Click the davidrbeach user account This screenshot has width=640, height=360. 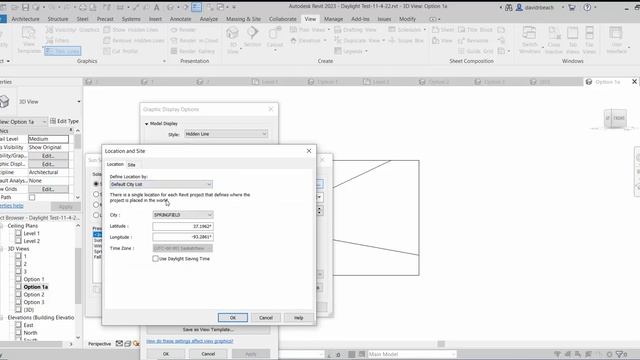tap(535, 7)
